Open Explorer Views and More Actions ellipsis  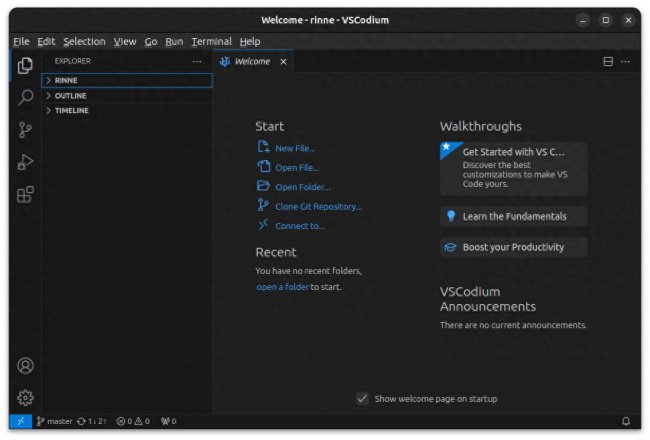[x=197, y=62]
